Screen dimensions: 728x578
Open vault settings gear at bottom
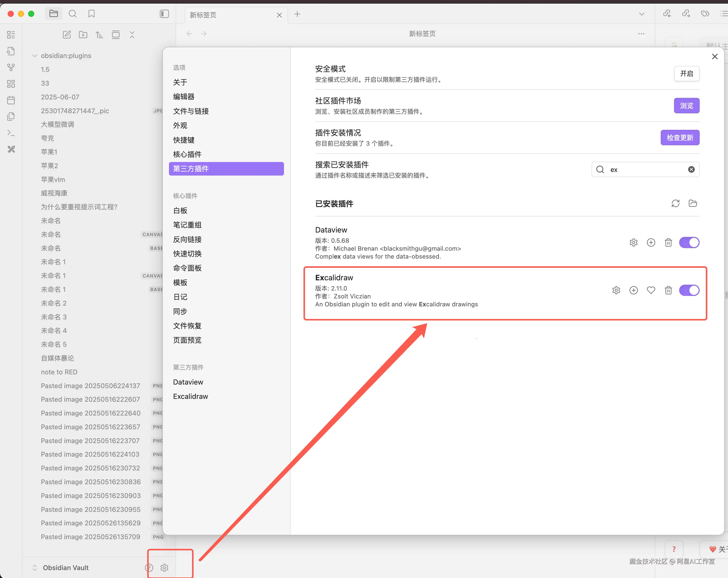click(x=164, y=568)
